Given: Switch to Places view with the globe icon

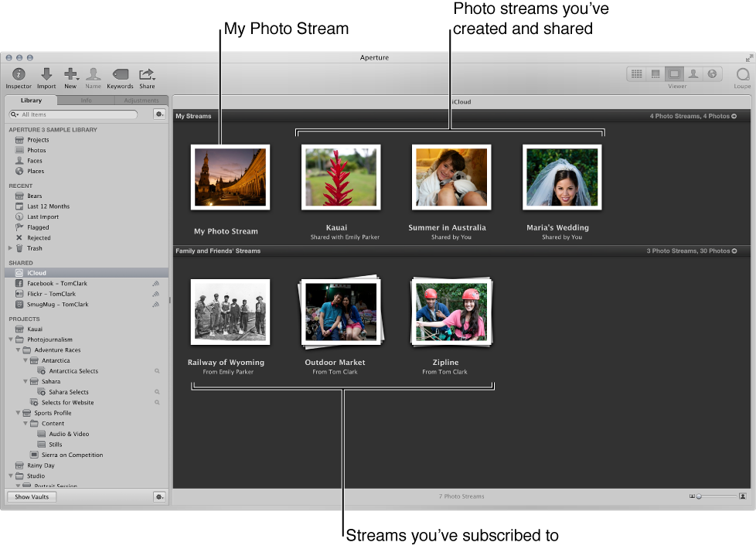Looking at the screenshot, I should 710,73.
